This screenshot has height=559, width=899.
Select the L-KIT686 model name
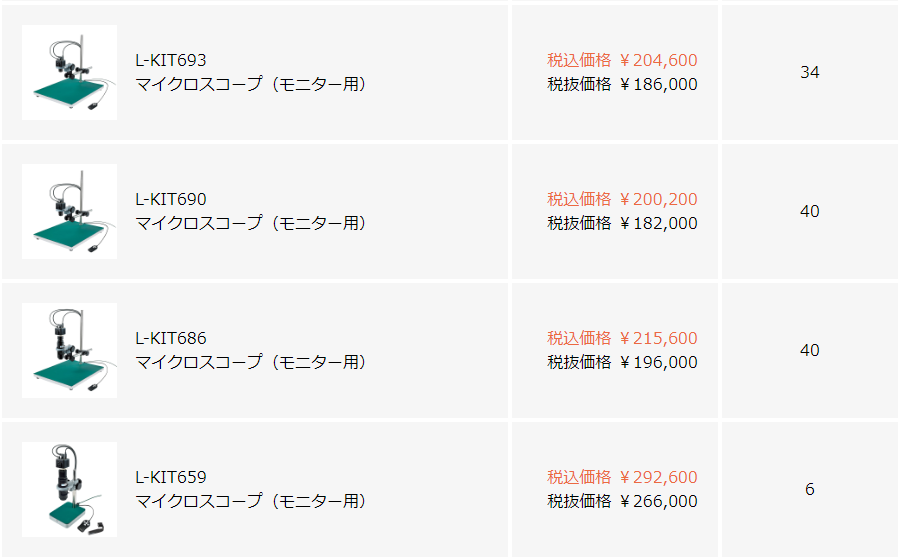coord(171,338)
